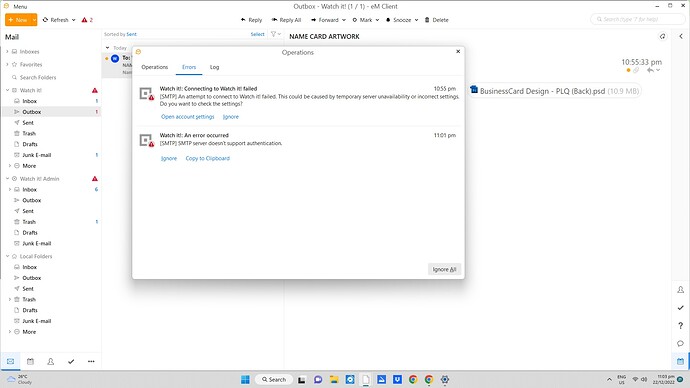This screenshot has height=388, width=690.
Task: Select the Outbox folder under Watch it!
Action: [51, 112]
